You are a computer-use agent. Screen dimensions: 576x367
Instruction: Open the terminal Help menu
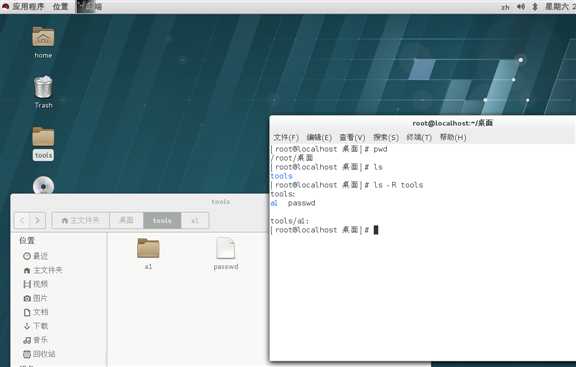(x=453, y=137)
